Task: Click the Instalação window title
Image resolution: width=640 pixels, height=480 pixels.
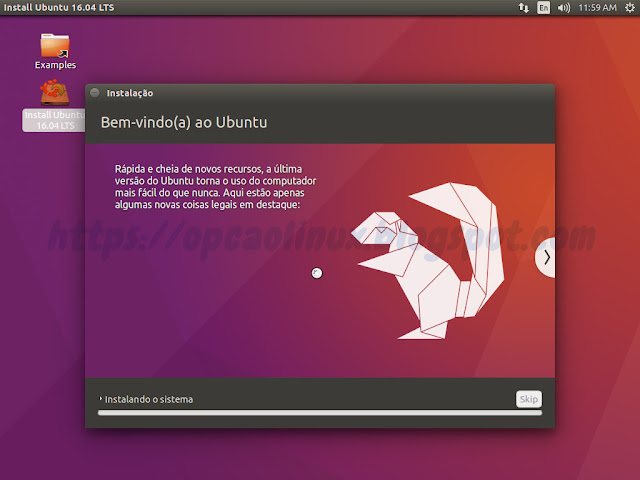Action: tap(130, 93)
